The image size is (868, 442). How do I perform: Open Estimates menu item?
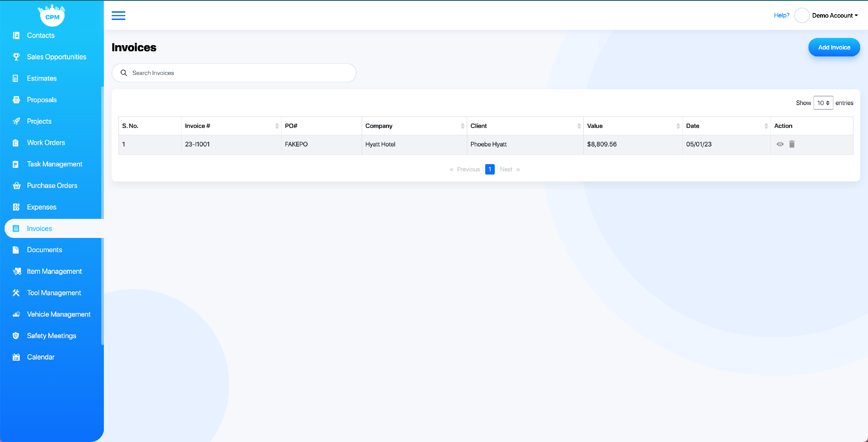41,78
